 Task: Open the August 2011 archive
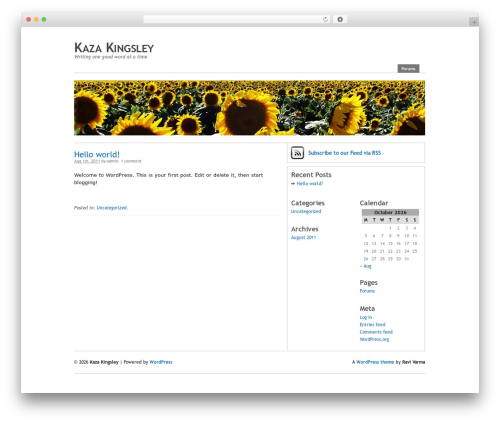[303, 237]
